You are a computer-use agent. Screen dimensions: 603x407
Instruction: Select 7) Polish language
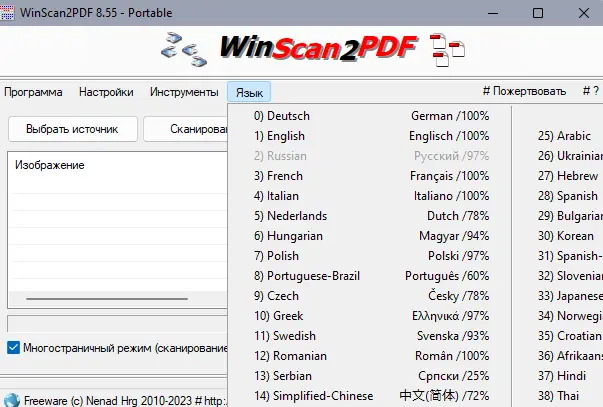point(371,256)
